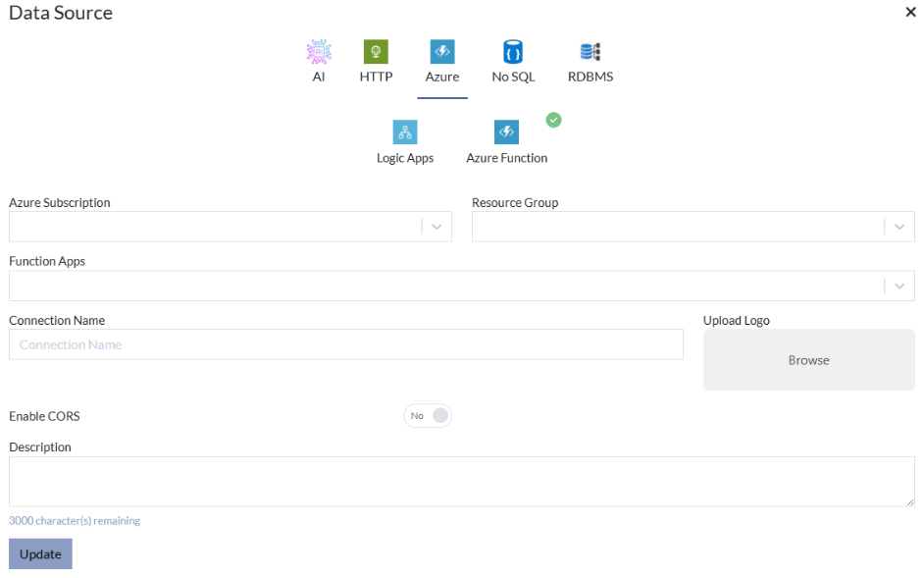
Task: Switch to the No SQL tab label
Action: [513, 77]
